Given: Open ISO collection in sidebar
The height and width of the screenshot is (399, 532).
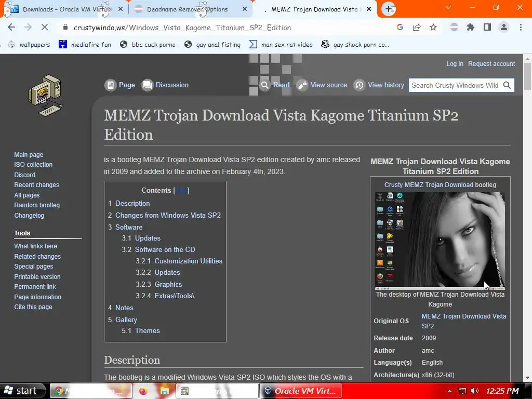Looking at the screenshot, I should click(x=33, y=165).
